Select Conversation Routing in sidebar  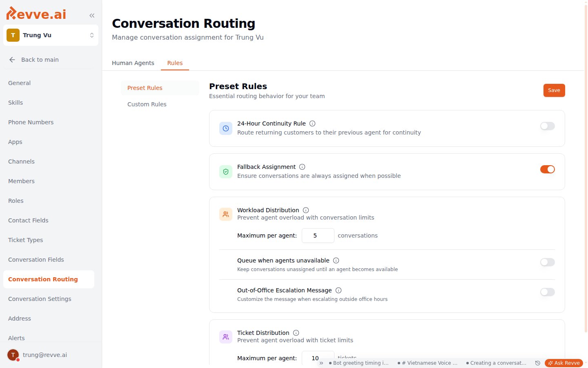[49, 279]
